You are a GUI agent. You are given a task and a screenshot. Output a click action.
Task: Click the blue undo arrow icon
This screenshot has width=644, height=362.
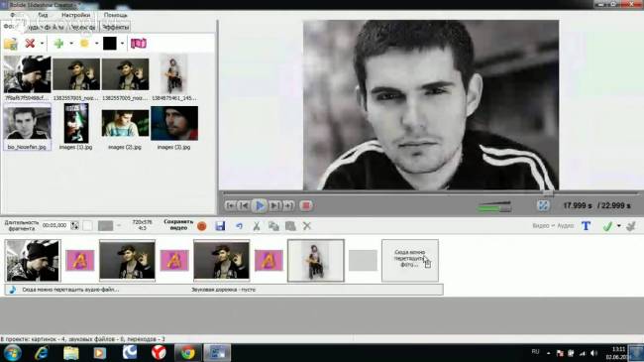click(x=239, y=226)
